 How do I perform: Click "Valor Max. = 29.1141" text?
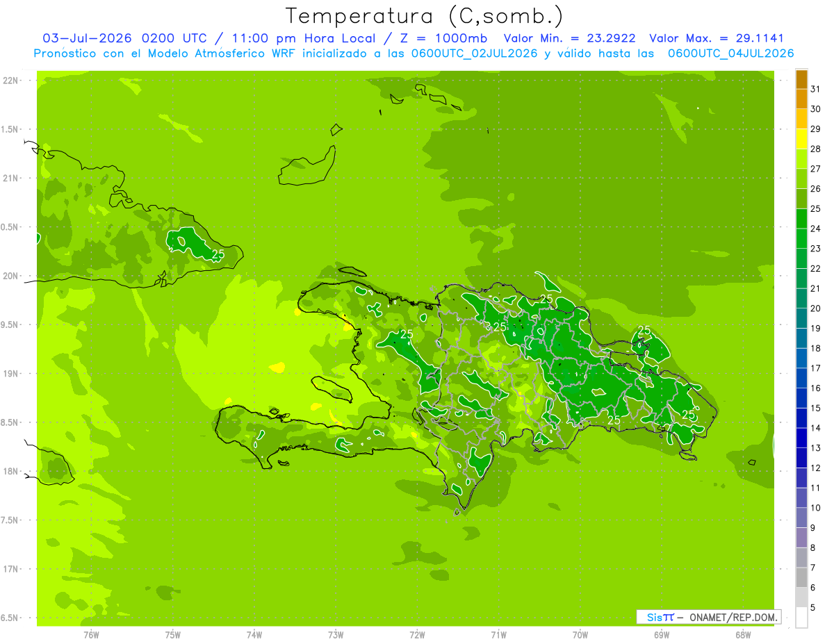[717, 38]
